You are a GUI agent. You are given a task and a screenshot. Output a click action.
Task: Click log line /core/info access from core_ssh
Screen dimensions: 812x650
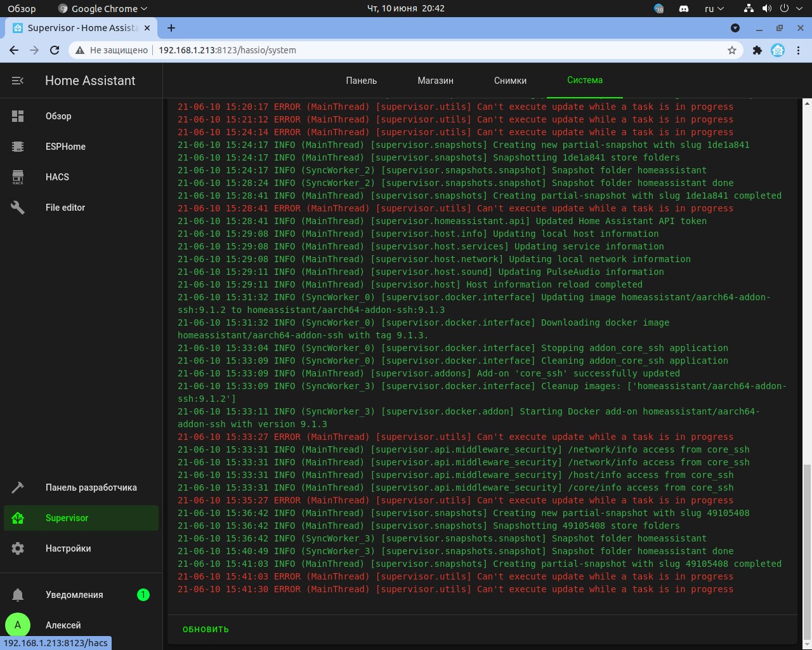pos(455,487)
